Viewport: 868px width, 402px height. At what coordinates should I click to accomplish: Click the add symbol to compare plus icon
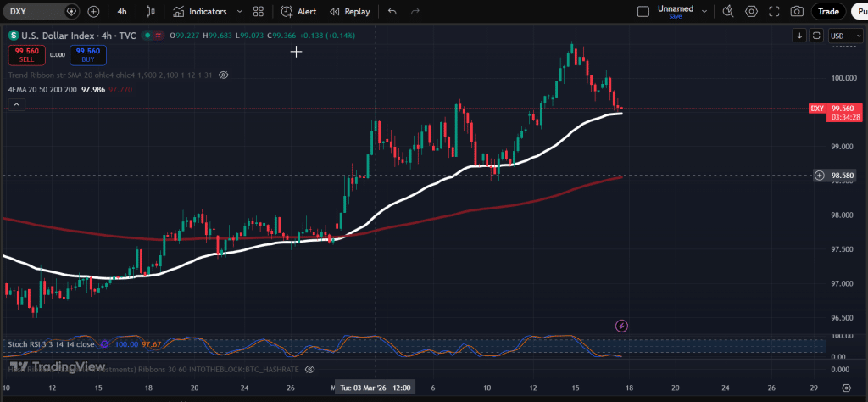coord(93,12)
